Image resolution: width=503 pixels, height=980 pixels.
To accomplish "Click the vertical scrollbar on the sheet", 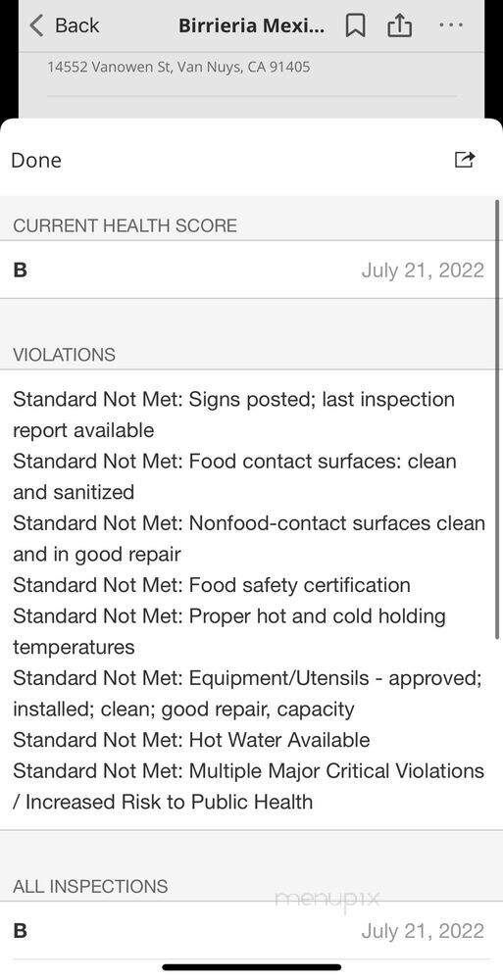I will pos(498,418).
